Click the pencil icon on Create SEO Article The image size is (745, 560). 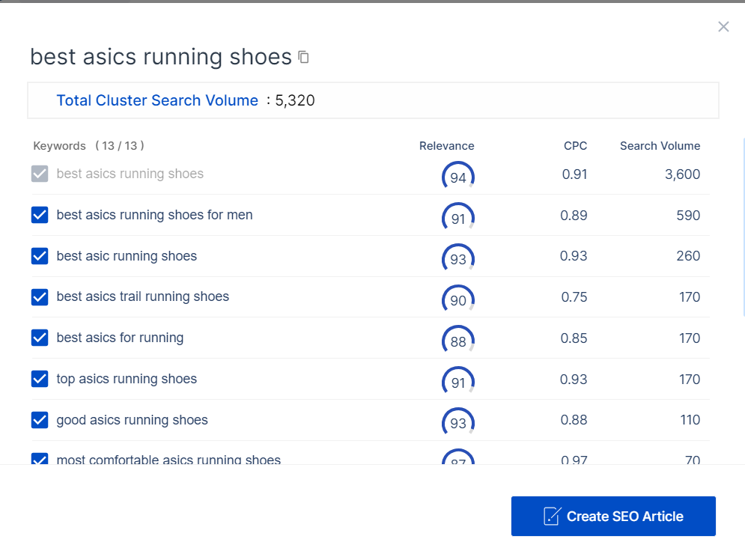pyautogui.click(x=552, y=516)
